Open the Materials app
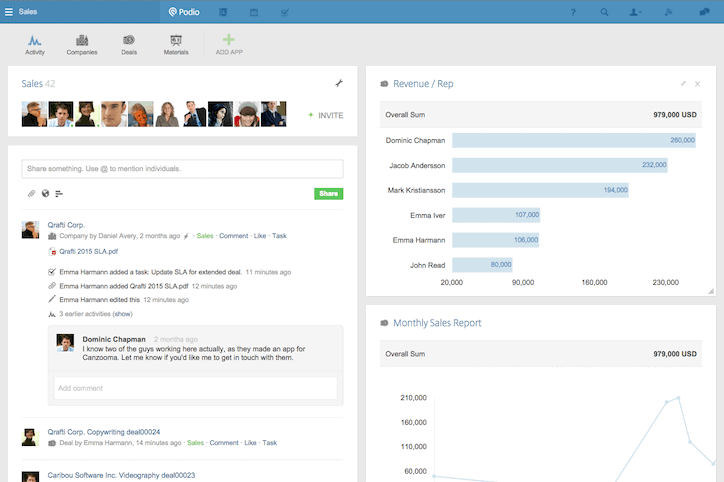Viewport: 724px width, 482px height. click(176, 43)
